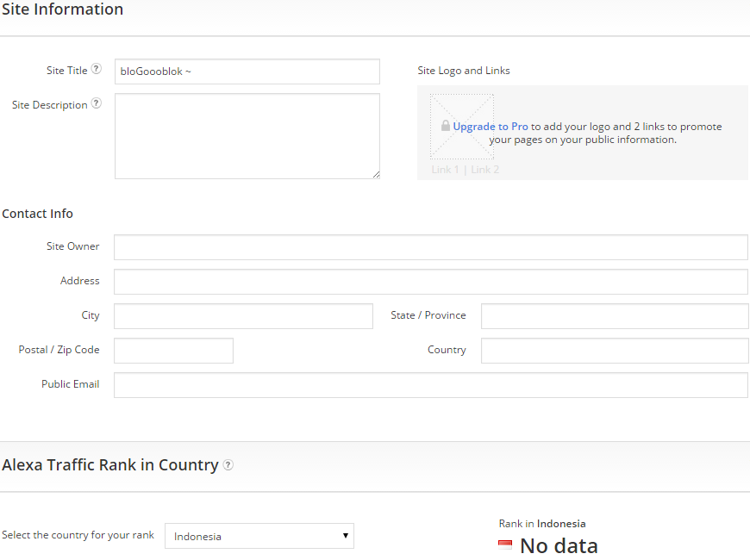750x560 pixels.
Task: Click the Site Description help icon
Action: (97, 103)
